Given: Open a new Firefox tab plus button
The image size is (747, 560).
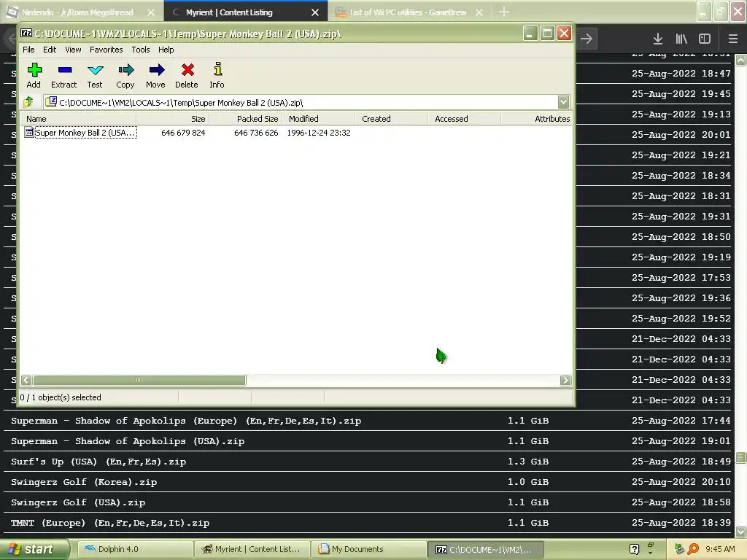Looking at the screenshot, I should pyautogui.click(x=503, y=12).
